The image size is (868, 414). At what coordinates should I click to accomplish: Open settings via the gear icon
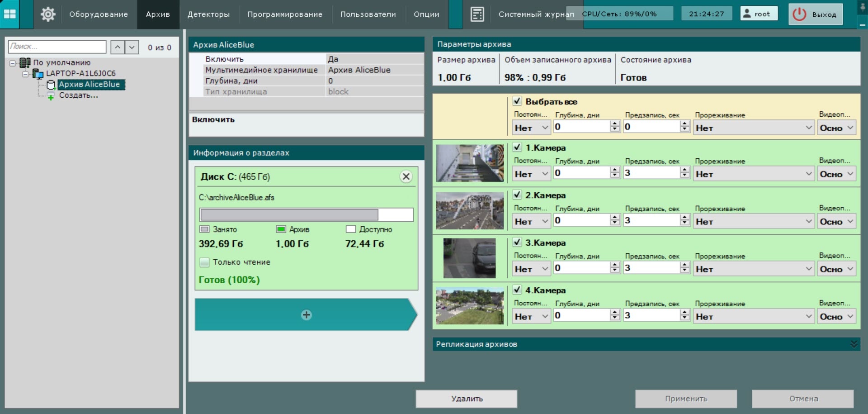(48, 14)
